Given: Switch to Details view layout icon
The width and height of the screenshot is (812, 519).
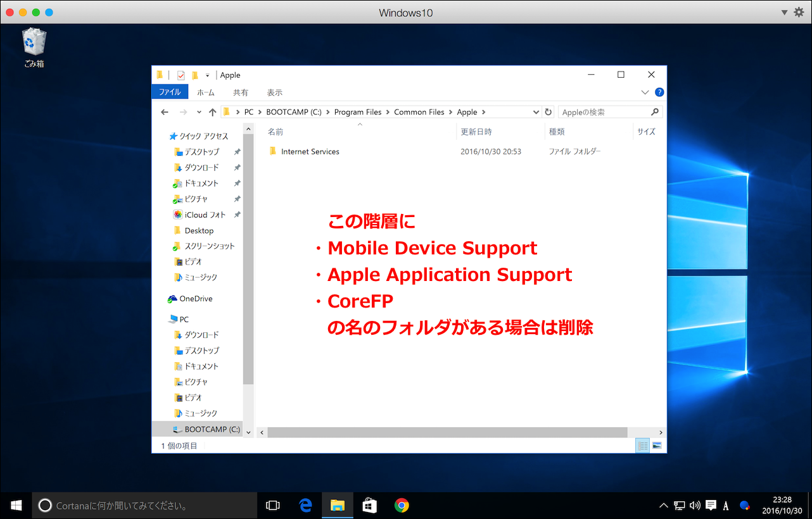Looking at the screenshot, I should click(643, 446).
